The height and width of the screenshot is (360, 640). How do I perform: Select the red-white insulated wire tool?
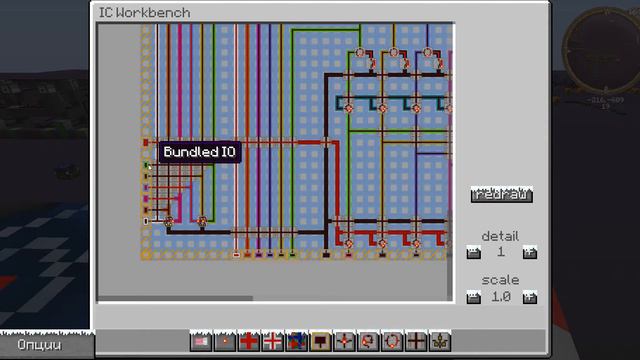point(273,341)
